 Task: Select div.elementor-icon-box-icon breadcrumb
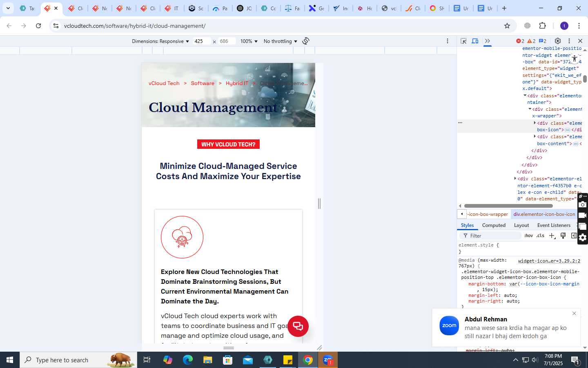tap(544, 214)
